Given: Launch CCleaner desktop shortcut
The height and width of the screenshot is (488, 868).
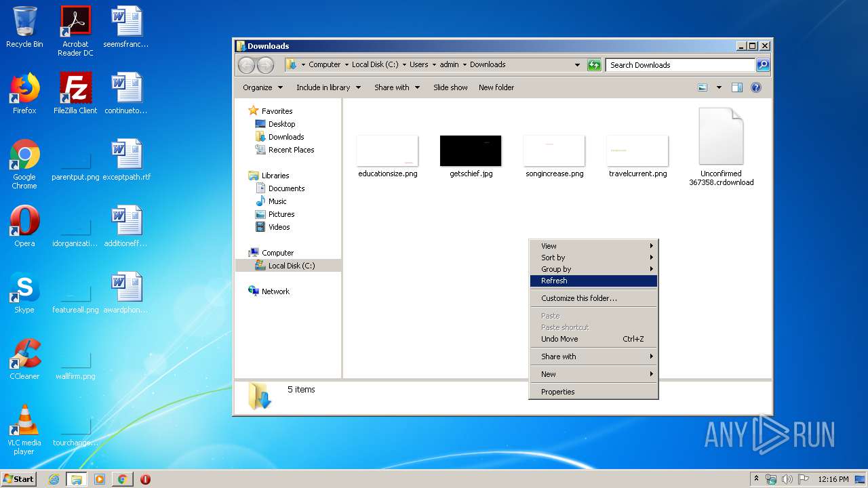Looking at the screenshot, I should (24, 359).
